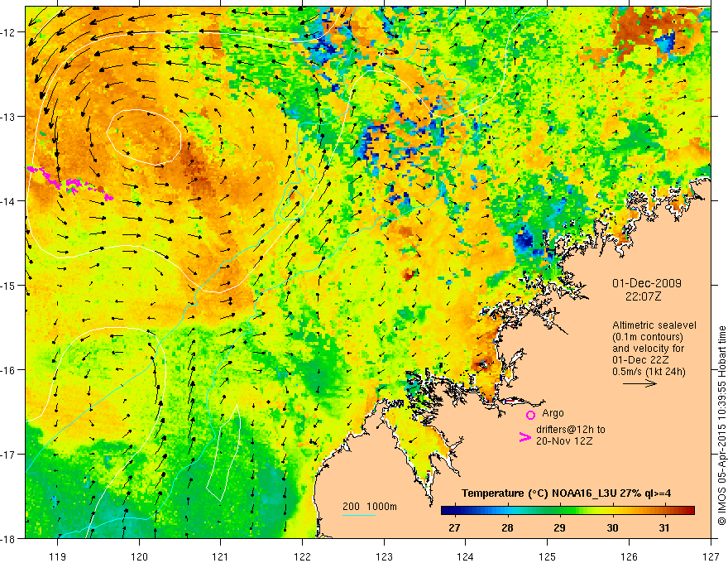Click the colorbar tick label '30'
The height and width of the screenshot is (563, 728).
tap(612, 527)
